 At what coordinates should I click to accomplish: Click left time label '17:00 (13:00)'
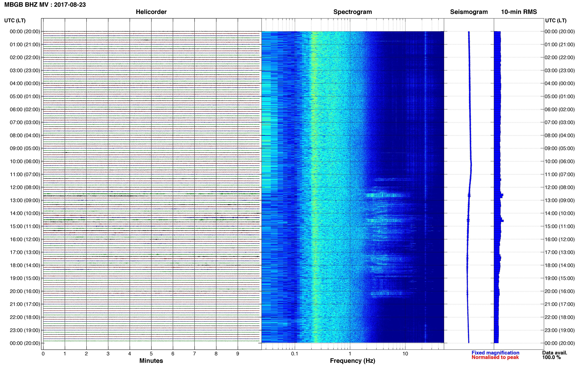pyautogui.click(x=25, y=252)
